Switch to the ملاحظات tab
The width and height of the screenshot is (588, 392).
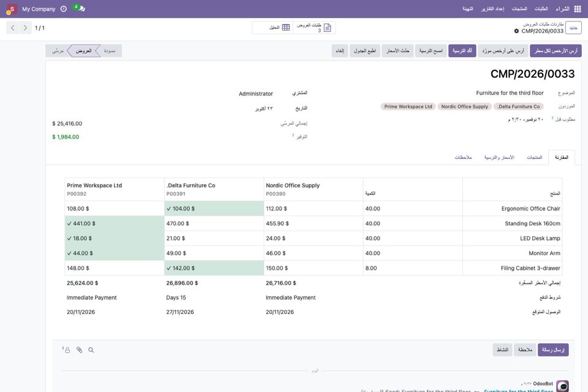click(463, 157)
